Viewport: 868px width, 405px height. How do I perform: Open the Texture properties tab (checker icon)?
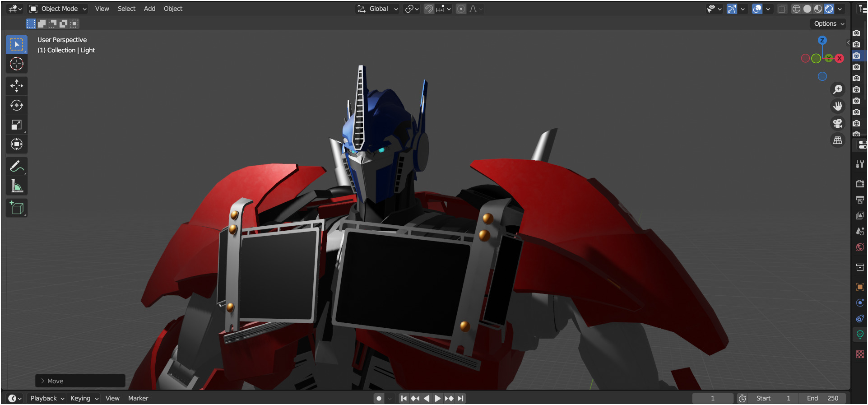click(860, 354)
